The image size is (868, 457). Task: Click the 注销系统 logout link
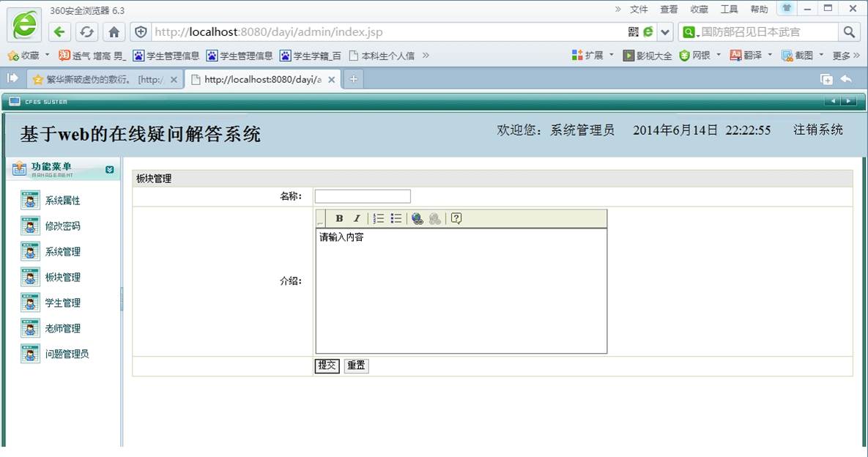coord(818,129)
